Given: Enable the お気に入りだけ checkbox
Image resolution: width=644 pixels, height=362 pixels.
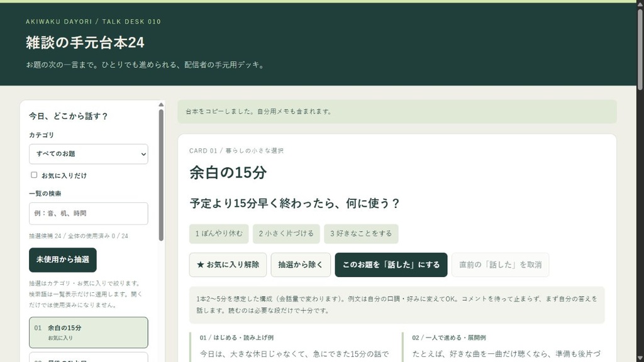Looking at the screenshot, I should coord(34,175).
